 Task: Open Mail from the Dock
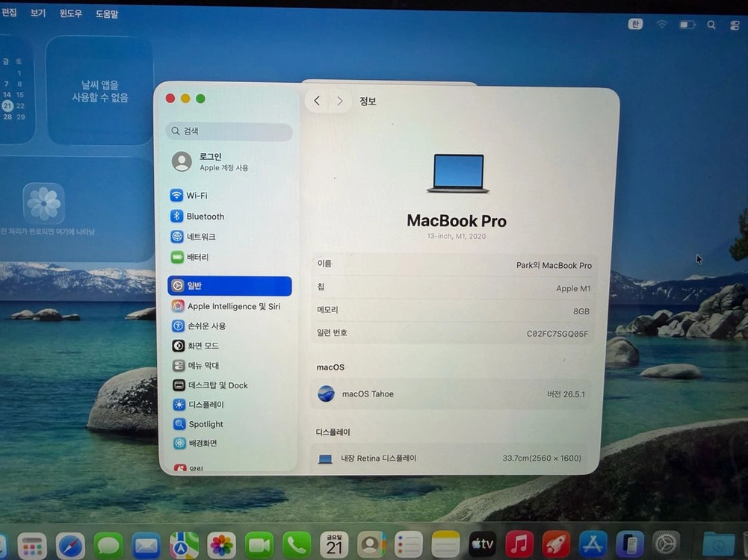tap(146, 546)
